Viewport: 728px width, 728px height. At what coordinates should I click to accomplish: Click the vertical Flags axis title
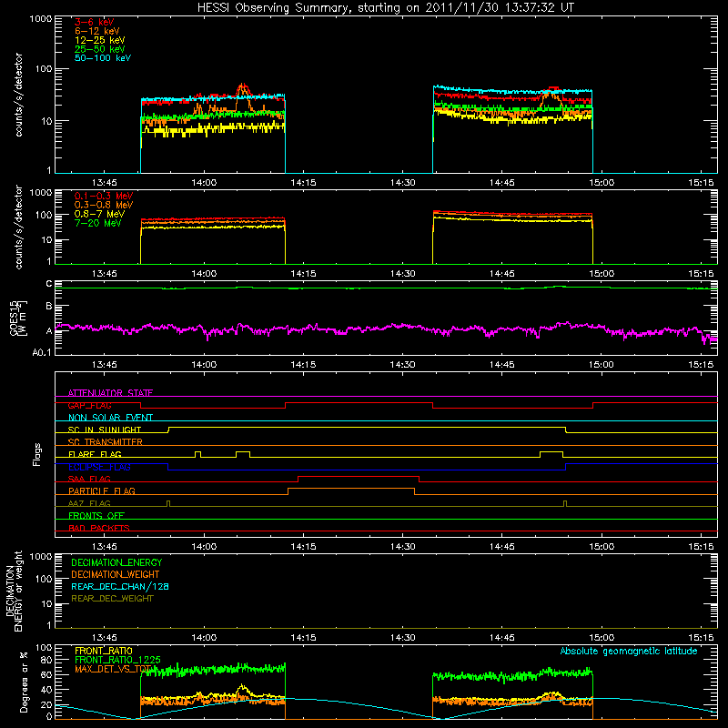[37, 454]
